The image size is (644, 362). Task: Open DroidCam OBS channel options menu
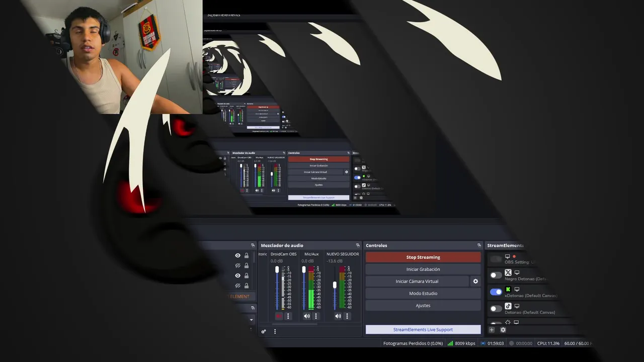288,316
